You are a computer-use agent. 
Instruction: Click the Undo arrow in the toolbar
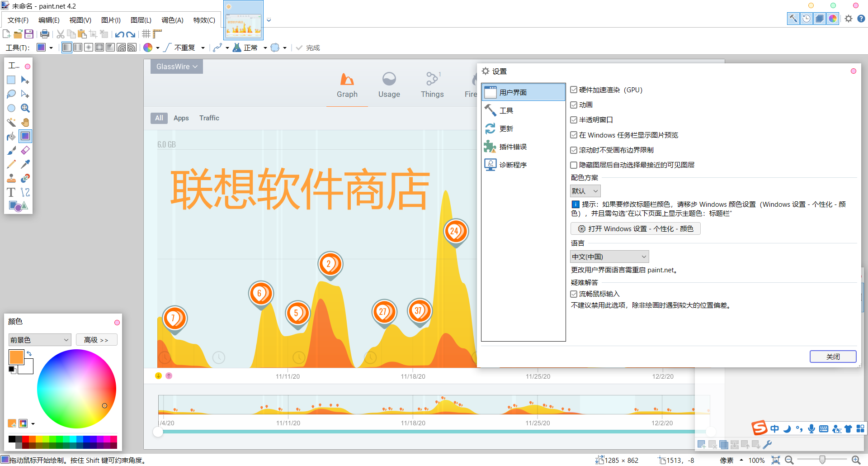tap(120, 34)
